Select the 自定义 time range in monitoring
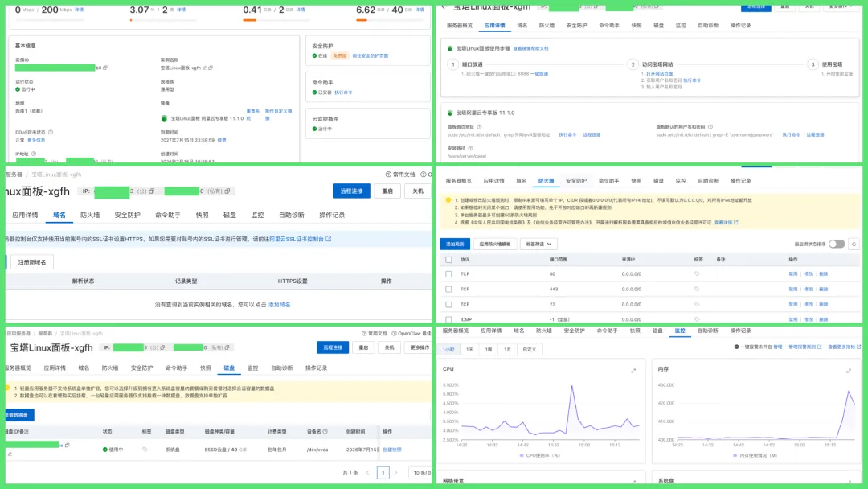This screenshot has width=868, height=489. pyautogui.click(x=529, y=349)
